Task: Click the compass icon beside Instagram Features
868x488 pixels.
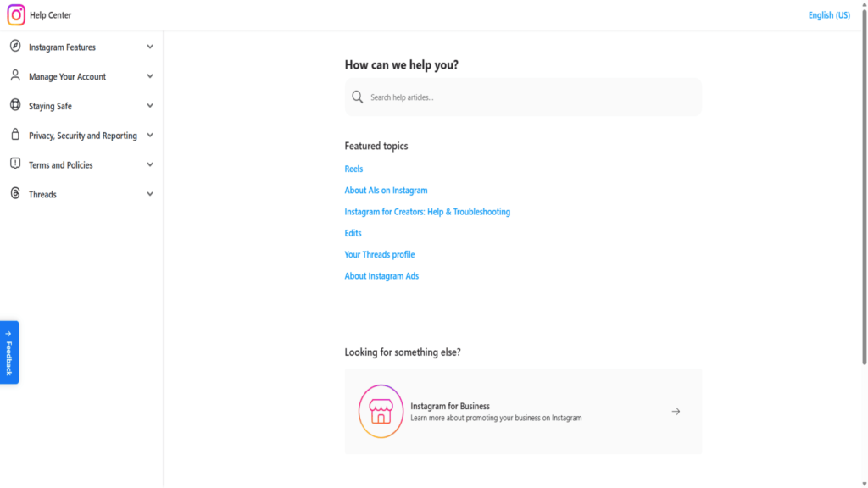Action: click(x=14, y=46)
